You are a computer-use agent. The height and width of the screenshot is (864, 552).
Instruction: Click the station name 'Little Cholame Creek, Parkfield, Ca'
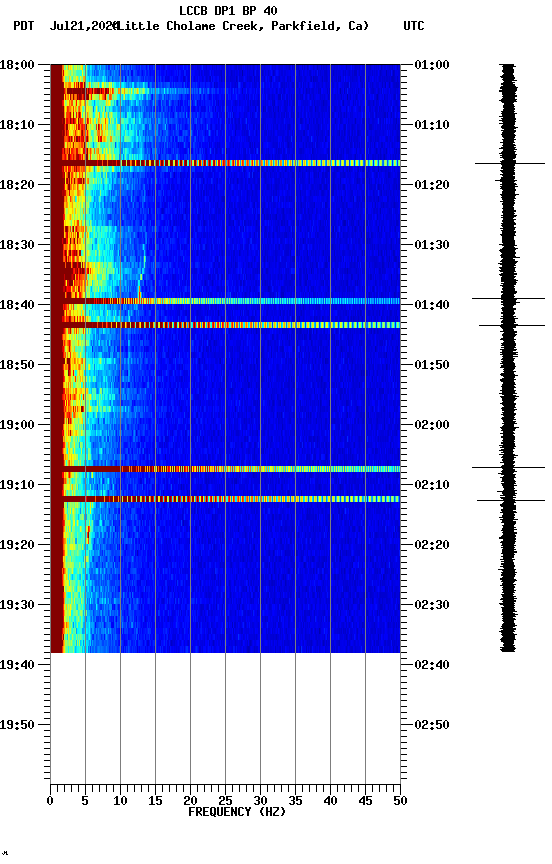pos(241,26)
